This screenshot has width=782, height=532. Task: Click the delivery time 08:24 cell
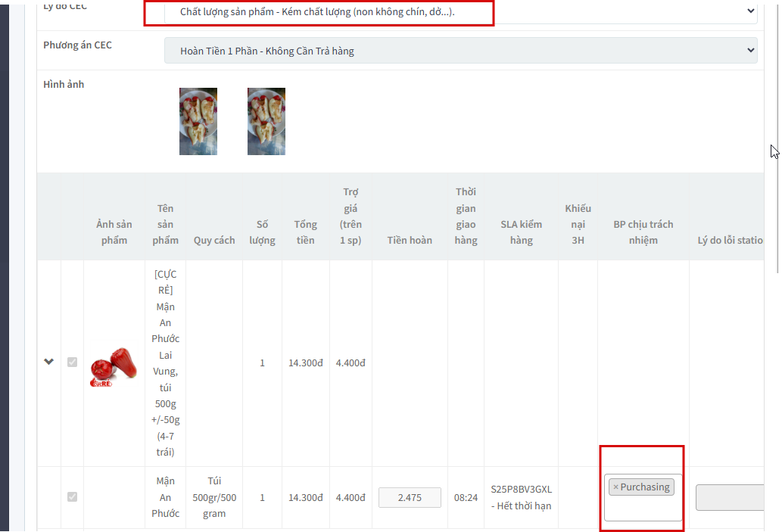click(x=466, y=498)
